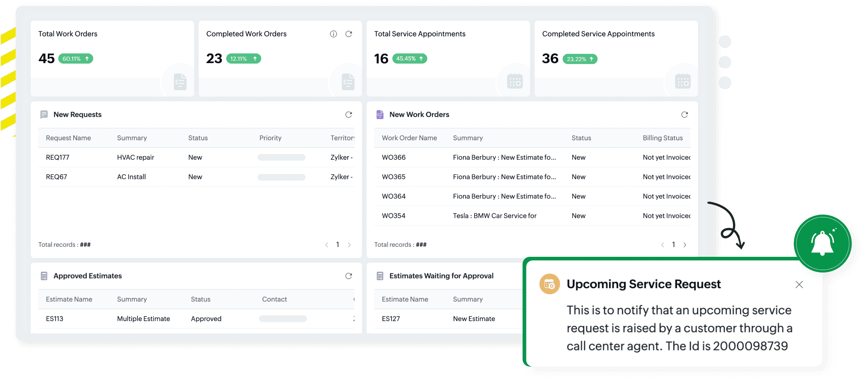Go to next page in New Requests
Screen dimensions: 868x383
[349, 245]
